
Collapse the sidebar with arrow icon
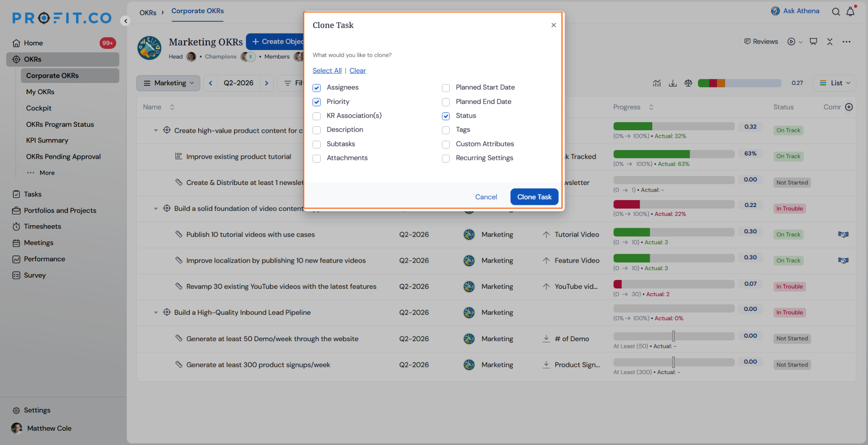[125, 21]
